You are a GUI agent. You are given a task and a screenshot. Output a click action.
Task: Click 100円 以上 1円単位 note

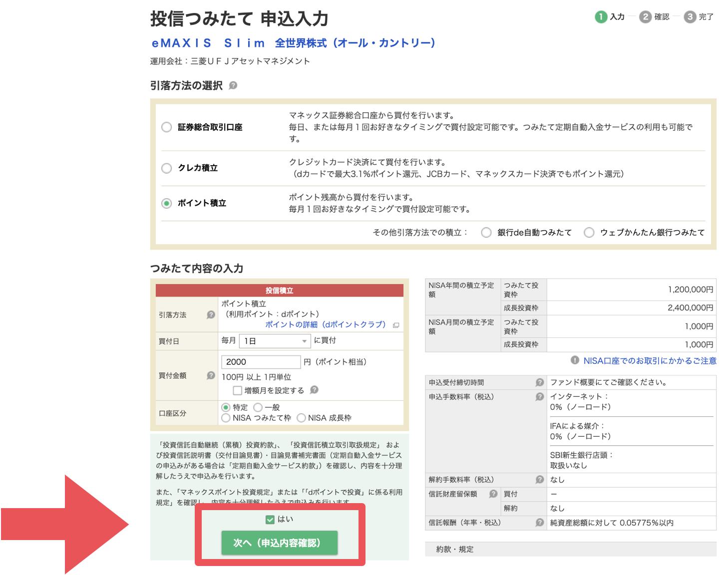[x=256, y=377]
